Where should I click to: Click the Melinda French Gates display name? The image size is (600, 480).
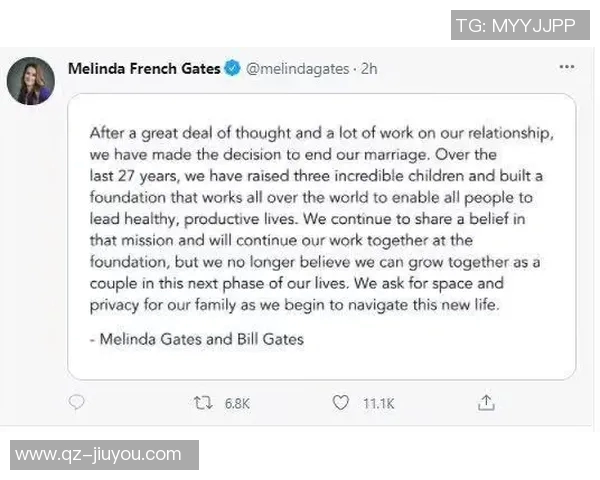click(x=144, y=68)
